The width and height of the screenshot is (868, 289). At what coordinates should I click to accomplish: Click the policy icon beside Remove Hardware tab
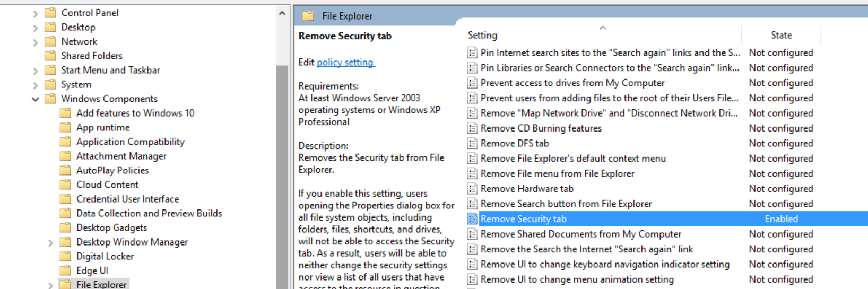point(472,189)
